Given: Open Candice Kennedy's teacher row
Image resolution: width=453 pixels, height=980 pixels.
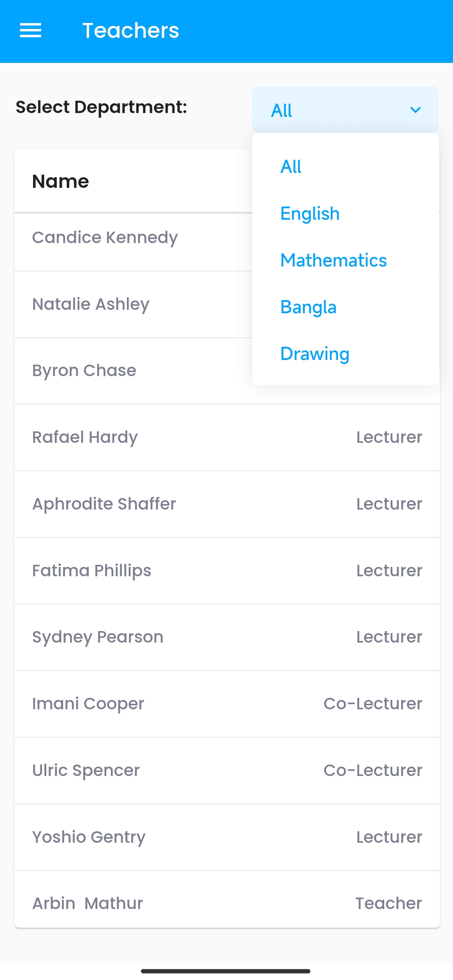Looking at the screenshot, I should (105, 238).
